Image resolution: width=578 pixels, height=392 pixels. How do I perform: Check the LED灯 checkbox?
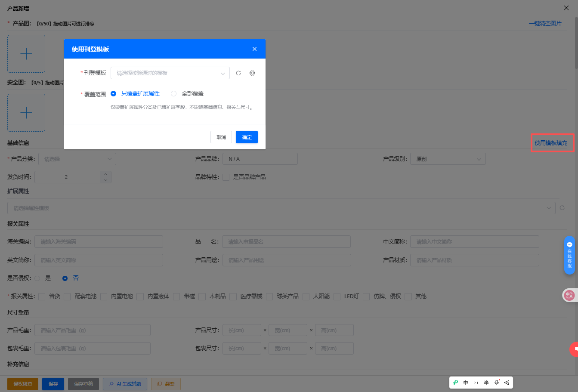click(337, 296)
